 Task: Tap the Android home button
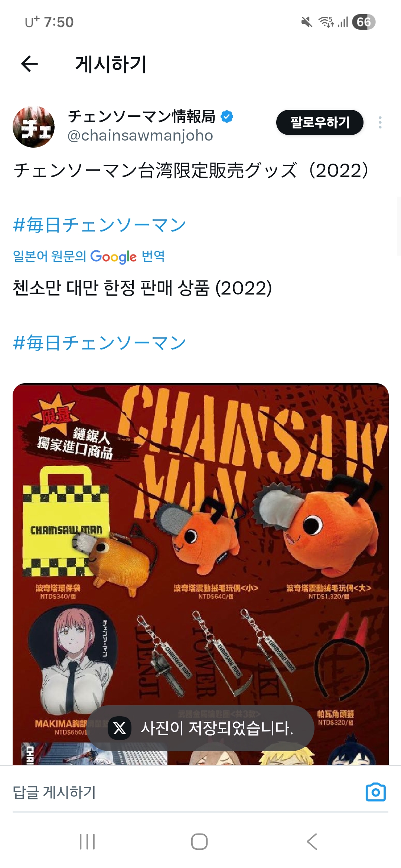(199, 841)
